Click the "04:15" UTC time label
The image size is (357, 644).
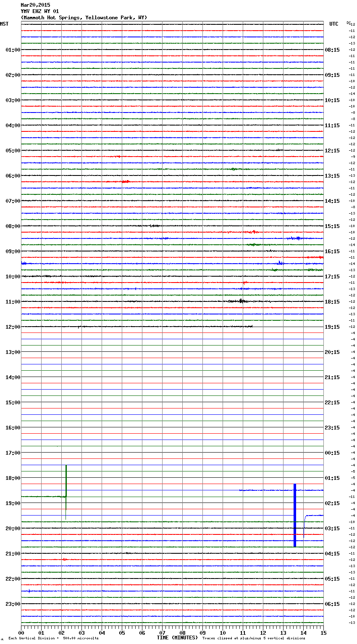pos(332,554)
